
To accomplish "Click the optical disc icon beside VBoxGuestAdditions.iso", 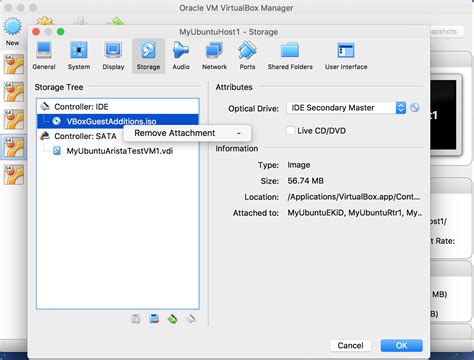I will (x=57, y=121).
